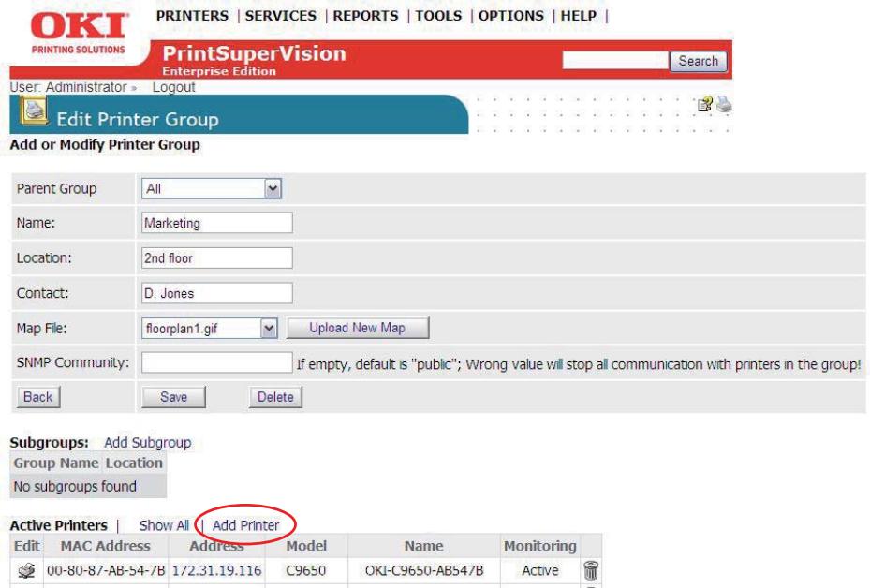Open the Map File dropdown
The image size is (870, 588).
pos(209,329)
